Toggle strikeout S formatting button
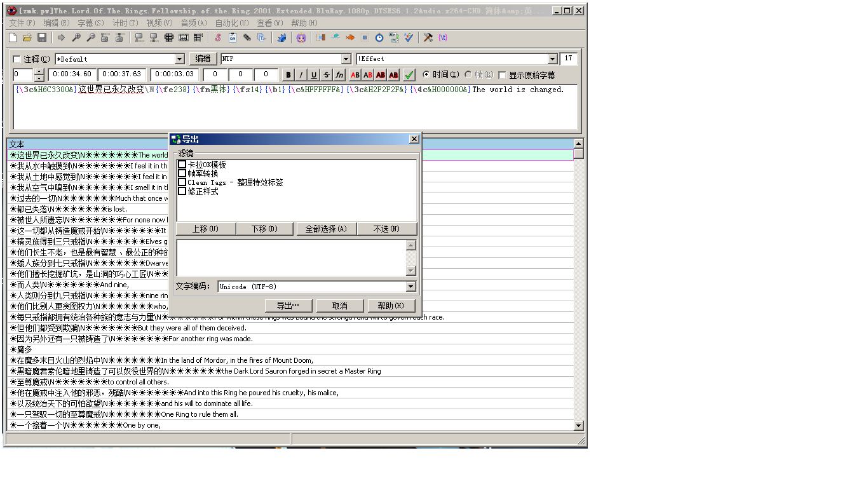 click(x=327, y=75)
